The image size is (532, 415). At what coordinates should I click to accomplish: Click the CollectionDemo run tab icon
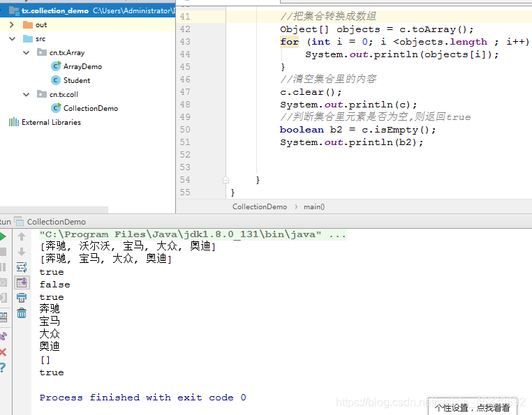click(x=19, y=222)
